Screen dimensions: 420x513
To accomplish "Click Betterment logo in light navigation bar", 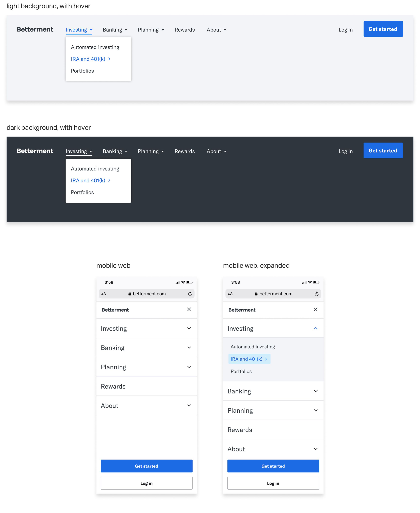I will (35, 30).
